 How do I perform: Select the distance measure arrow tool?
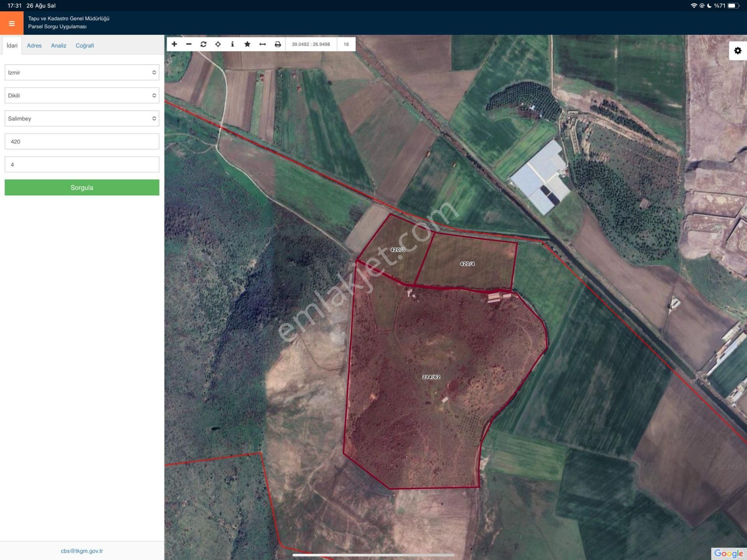pos(263,44)
